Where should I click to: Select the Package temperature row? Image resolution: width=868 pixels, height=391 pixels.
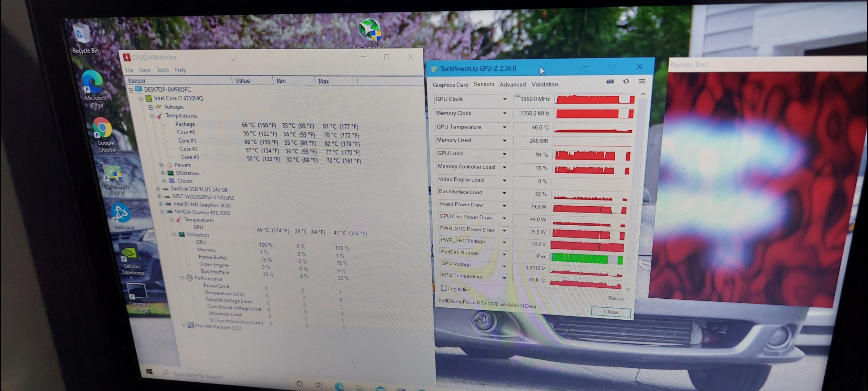268,125
